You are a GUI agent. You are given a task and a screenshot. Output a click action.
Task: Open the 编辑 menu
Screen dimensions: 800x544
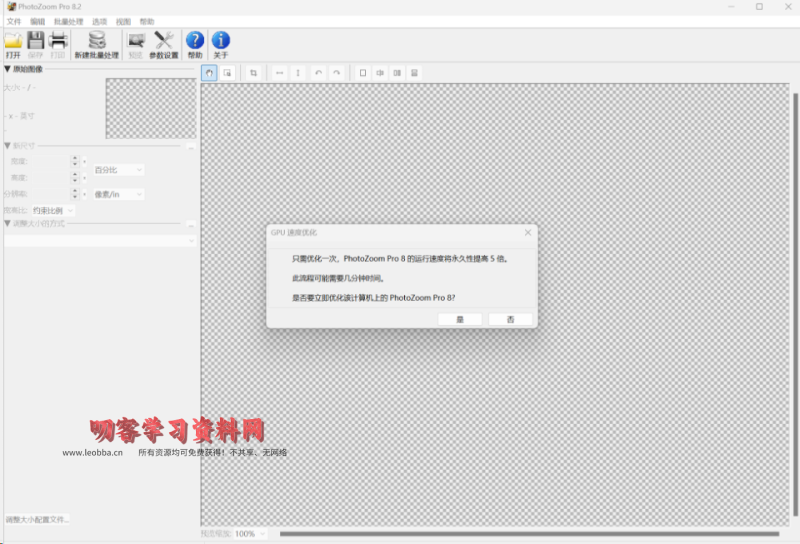(37, 21)
